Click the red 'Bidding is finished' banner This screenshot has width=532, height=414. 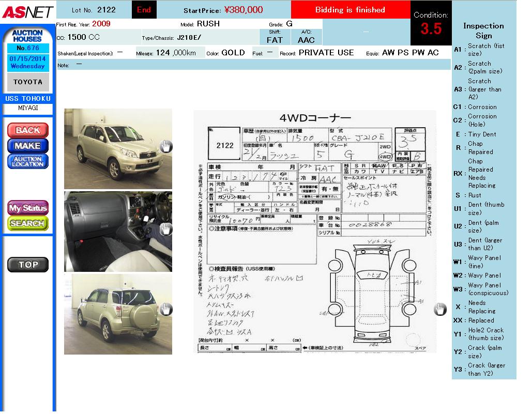[350, 10]
